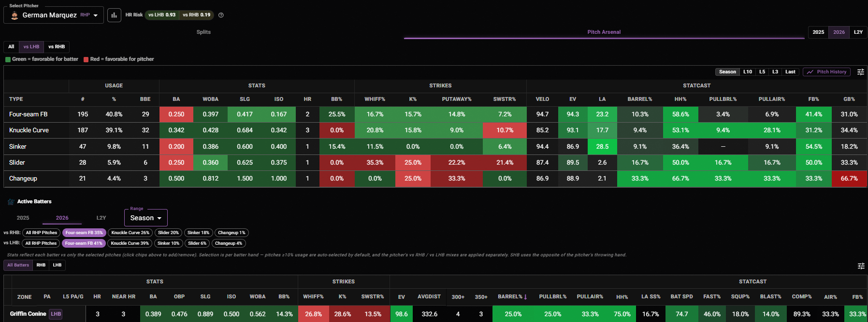Open active batters table column settings icon

pos(861,266)
